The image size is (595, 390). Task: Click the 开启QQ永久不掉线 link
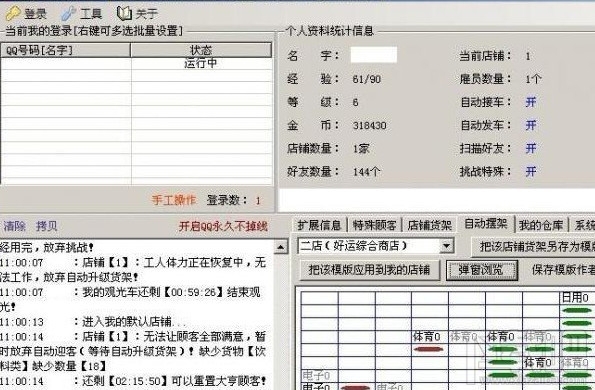point(223,226)
